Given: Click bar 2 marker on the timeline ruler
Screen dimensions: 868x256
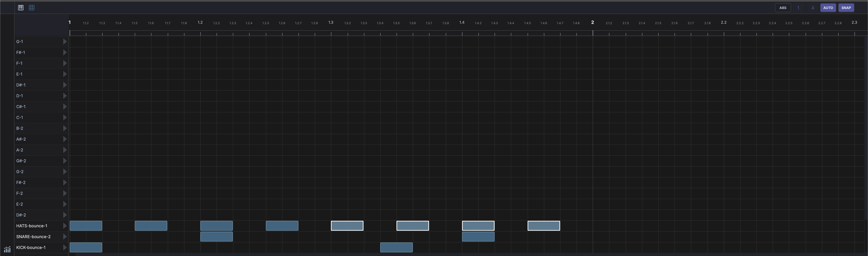Looking at the screenshot, I should coord(592,22).
